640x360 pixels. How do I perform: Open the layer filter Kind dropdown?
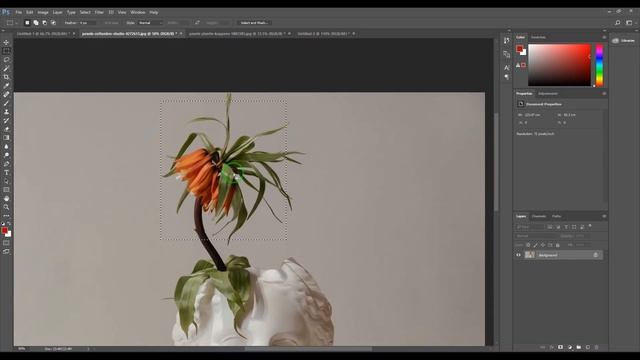(x=530, y=227)
